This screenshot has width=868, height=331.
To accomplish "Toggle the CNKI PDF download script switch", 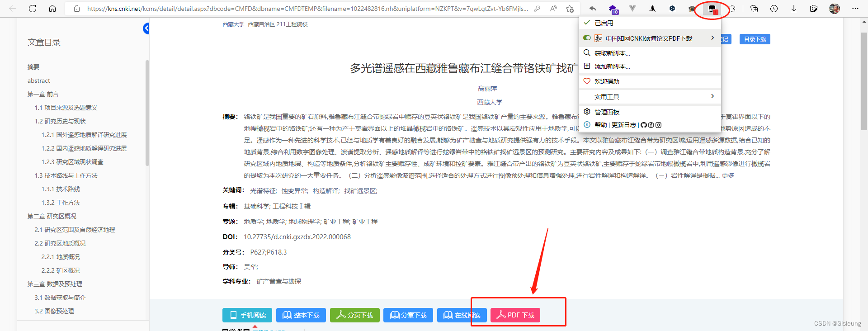I will pyautogui.click(x=587, y=38).
